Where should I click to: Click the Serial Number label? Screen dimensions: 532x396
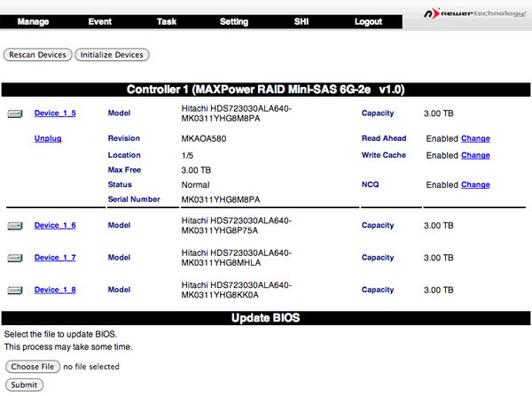tap(134, 199)
